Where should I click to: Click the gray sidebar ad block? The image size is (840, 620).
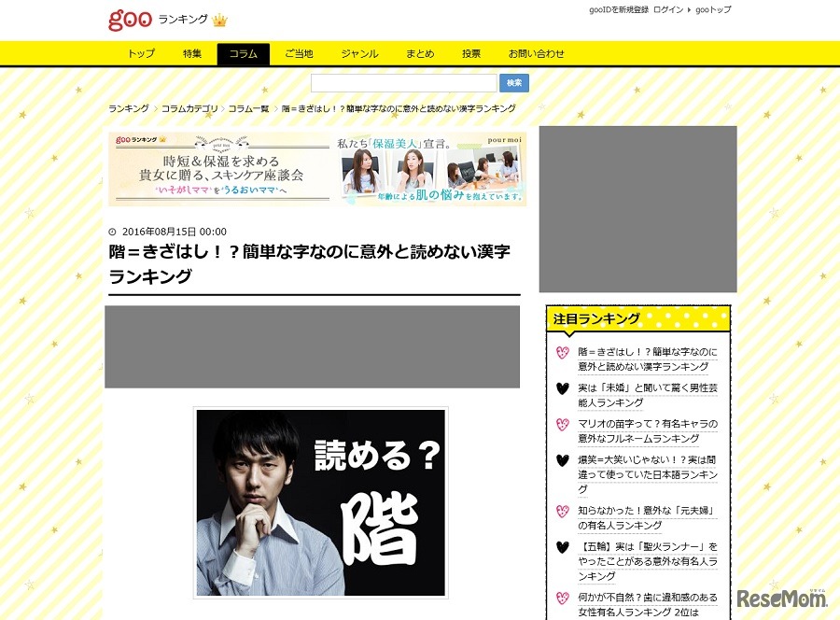pyautogui.click(x=637, y=209)
